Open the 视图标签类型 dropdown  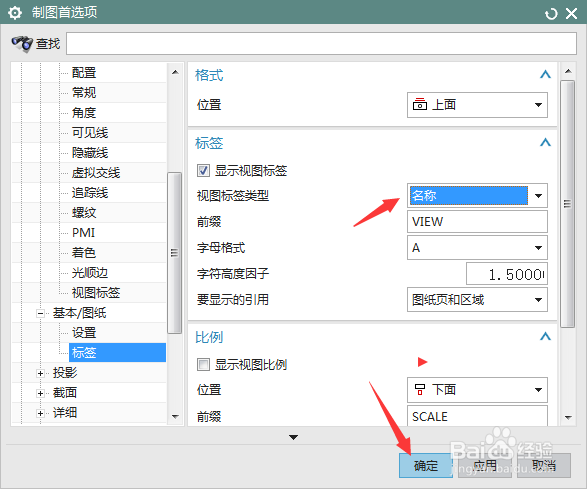[477, 195]
